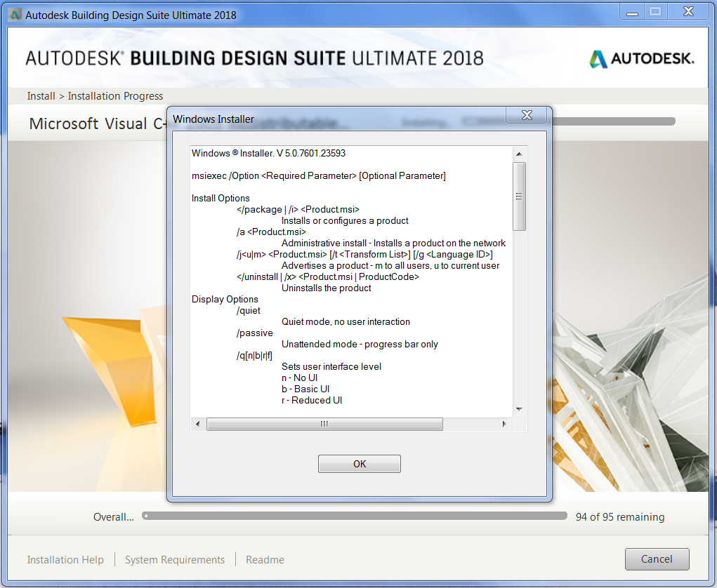Click the Overall progress bar
The height and width of the screenshot is (588, 717).
355,516
